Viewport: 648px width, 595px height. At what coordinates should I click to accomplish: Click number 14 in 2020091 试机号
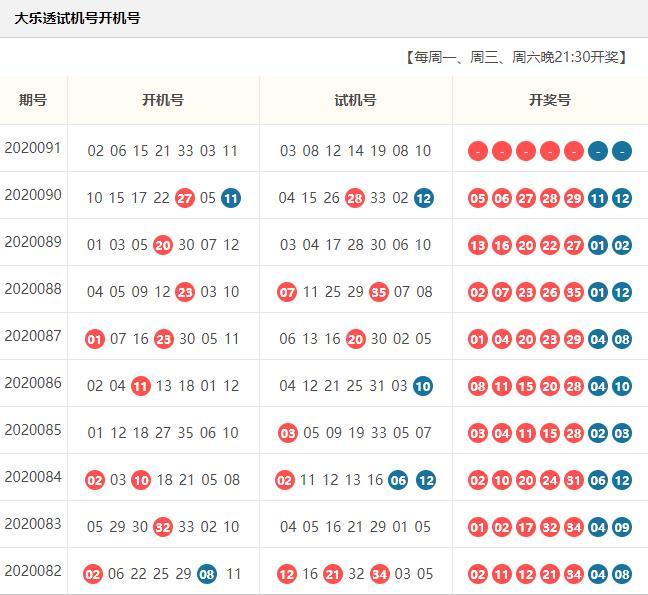[355, 151]
